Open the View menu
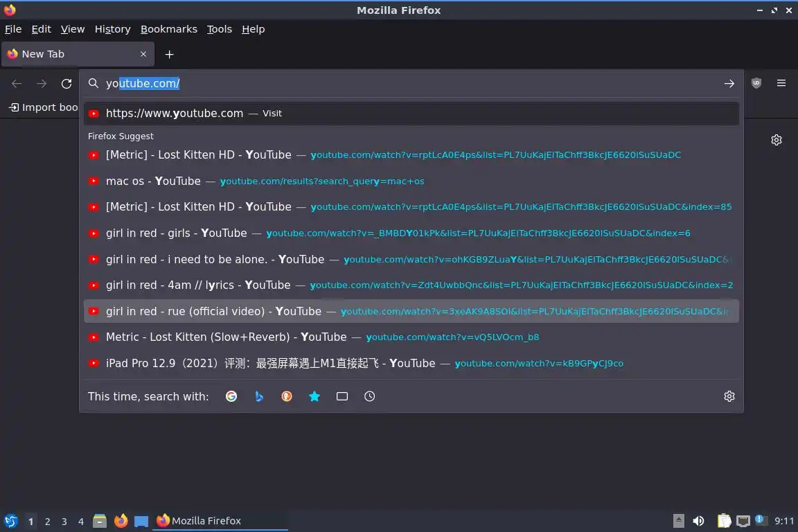This screenshot has width=798, height=532. pos(73,29)
